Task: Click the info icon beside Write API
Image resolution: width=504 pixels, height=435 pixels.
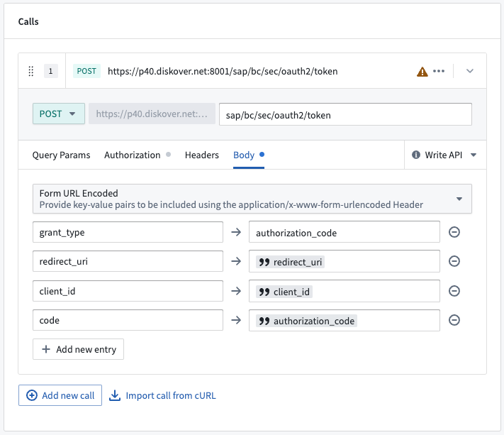Action: point(416,155)
